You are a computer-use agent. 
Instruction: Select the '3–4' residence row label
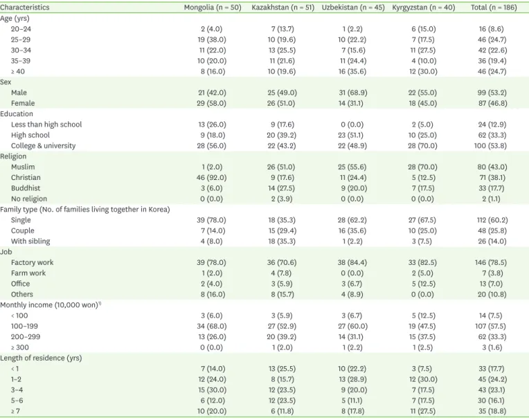pyautogui.click(x=17, y=390)
